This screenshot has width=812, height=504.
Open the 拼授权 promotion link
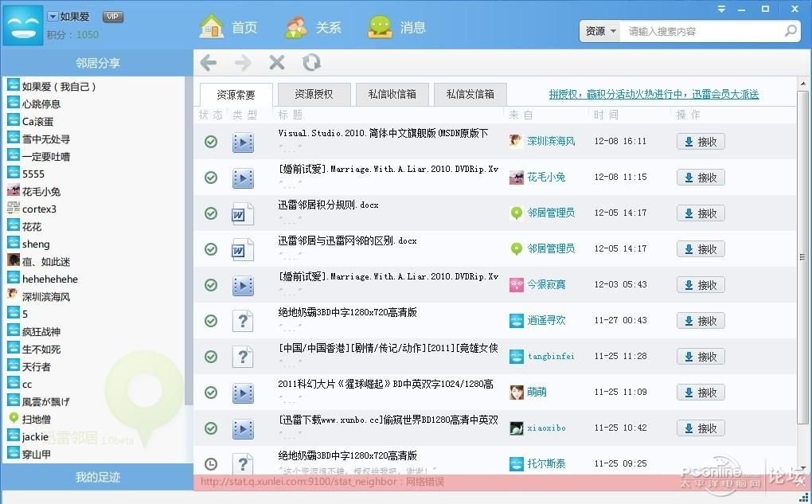pyautogui.click(x=654, y=94)
